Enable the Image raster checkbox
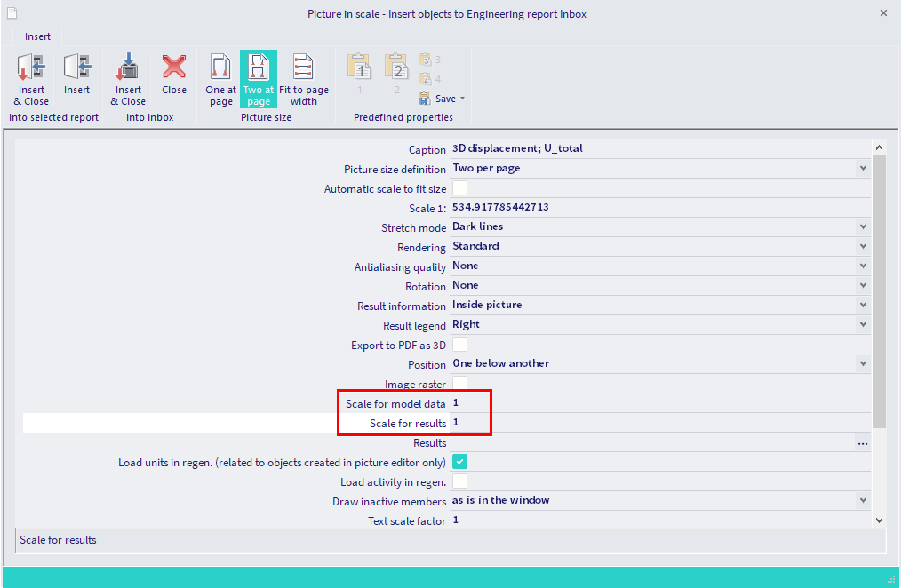This screenshot has width=902, height=588. pos(460,384)
